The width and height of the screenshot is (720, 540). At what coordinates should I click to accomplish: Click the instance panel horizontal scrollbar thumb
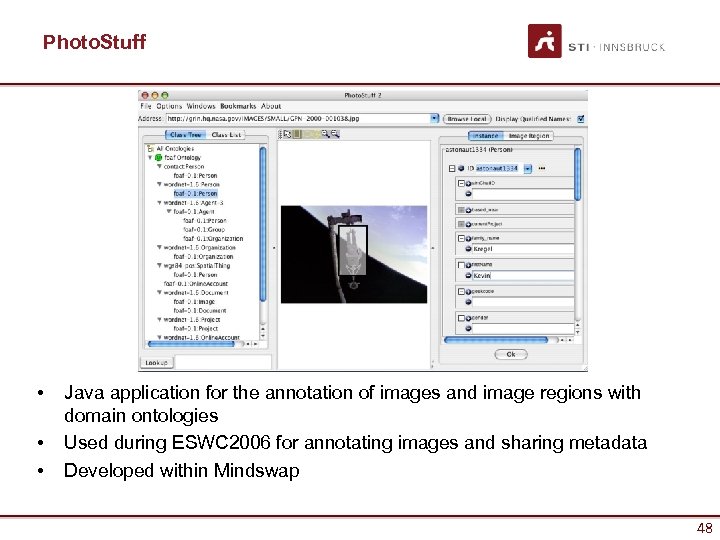[x=496, y=340]
